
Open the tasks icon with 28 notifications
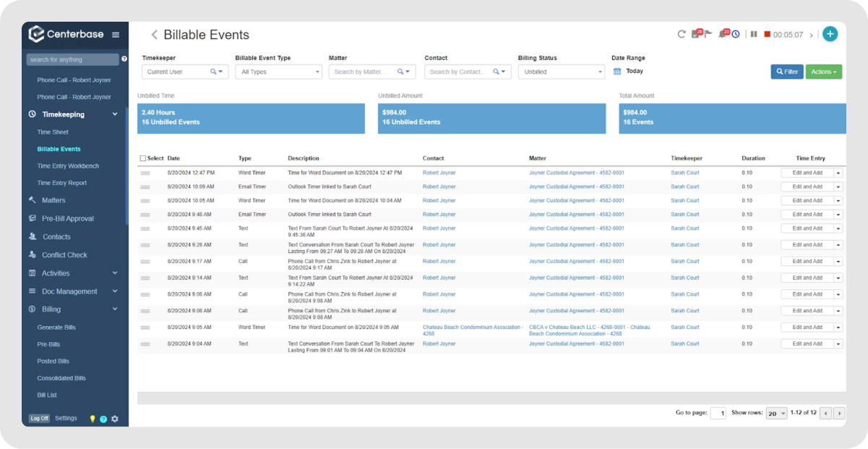(x=695, y=35)
